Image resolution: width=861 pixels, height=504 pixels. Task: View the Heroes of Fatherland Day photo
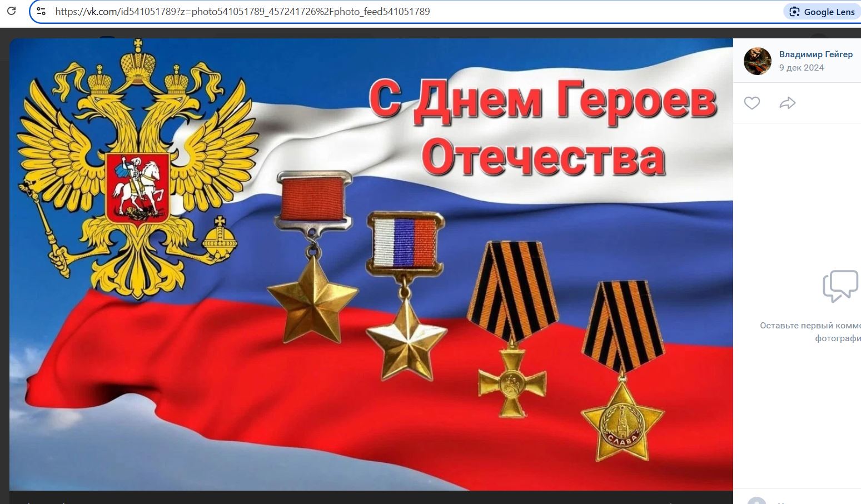[x=371, y=265]
